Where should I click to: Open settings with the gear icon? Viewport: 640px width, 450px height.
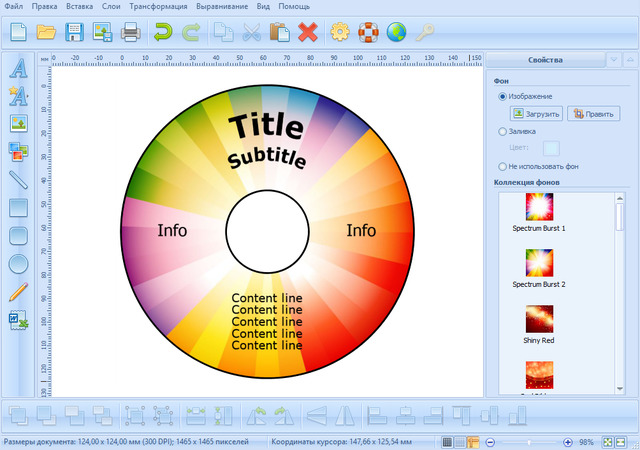(340, 33)
